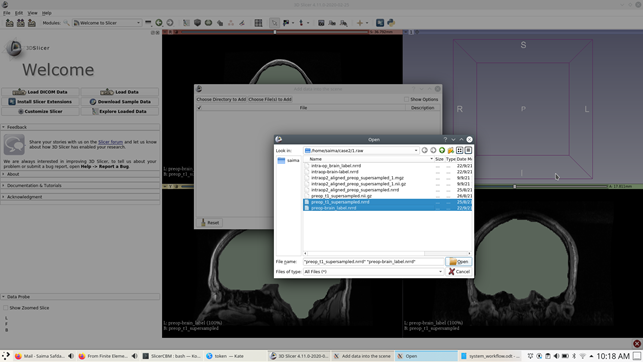Open saima location in Open dialog sidebar
Image resolution: width=643 pixels, height=362 pixels.
click(x=288, y=160)
